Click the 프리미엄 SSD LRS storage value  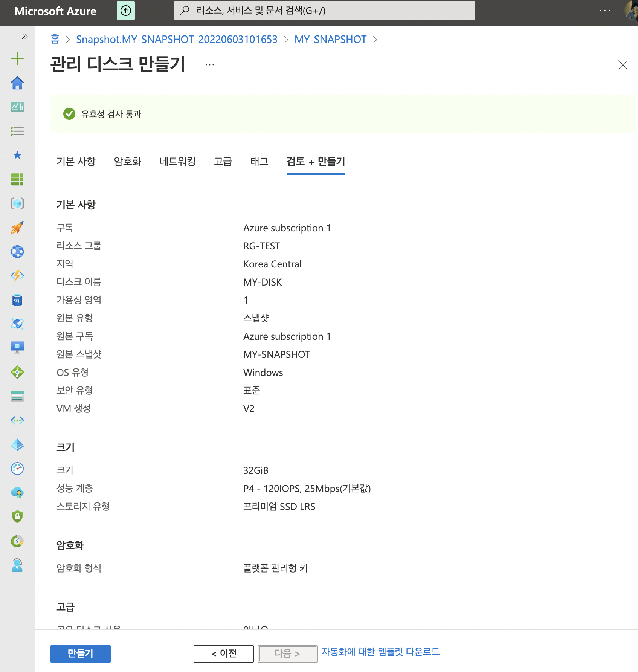[x=279, y=507]
